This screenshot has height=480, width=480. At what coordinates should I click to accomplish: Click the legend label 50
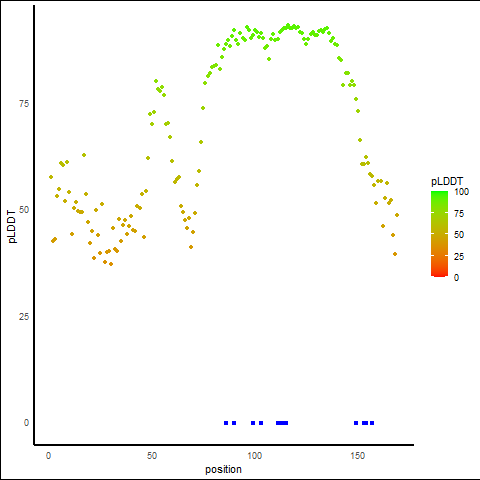coord(459,235)
